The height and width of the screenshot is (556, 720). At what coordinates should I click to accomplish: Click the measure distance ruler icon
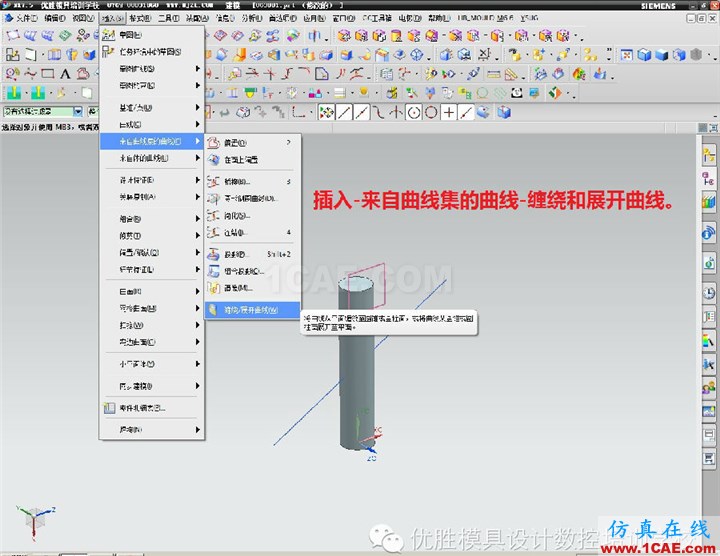click(x=494, y=73)
